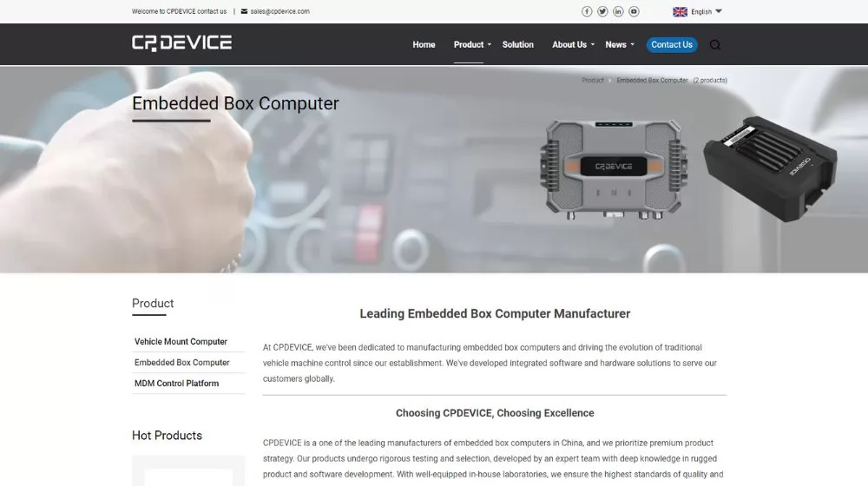Click the '(2 products)' count text
Image resolution: width=868 pixels, height=486 pixels.
[x=710, y=80]
